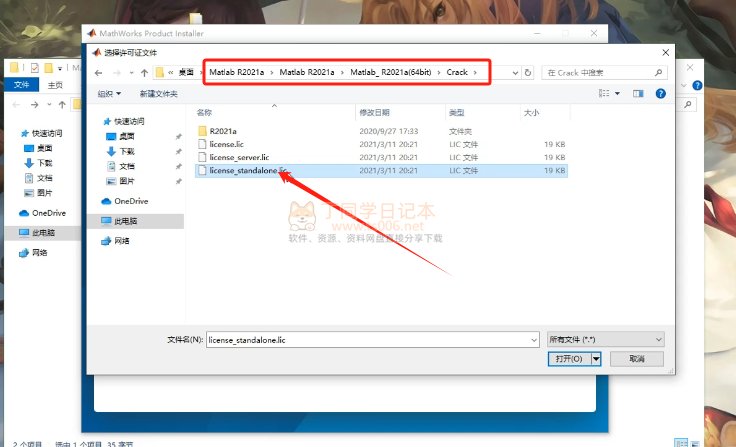Select 下载 in background Explorer sidebar

pos(38,163)
